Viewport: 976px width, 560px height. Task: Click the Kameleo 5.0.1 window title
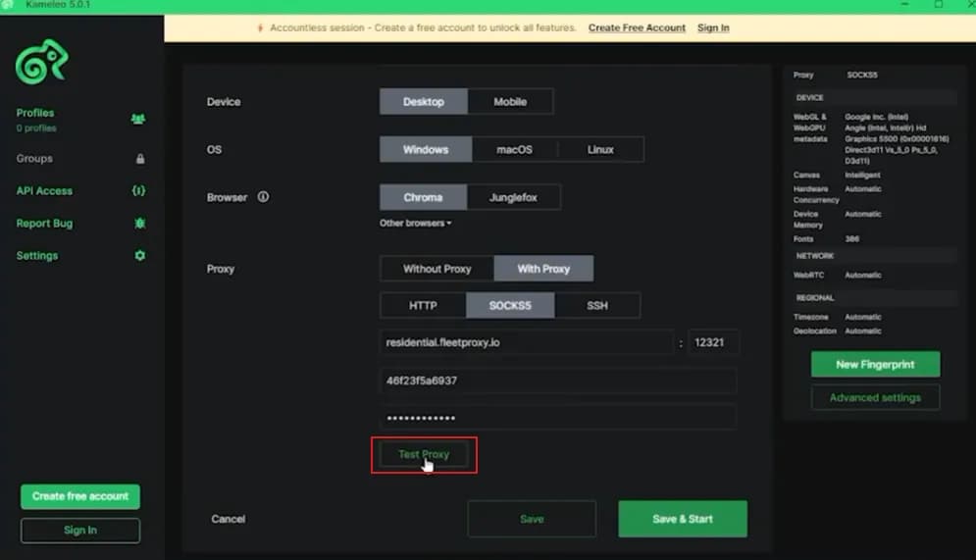point(58,5)
